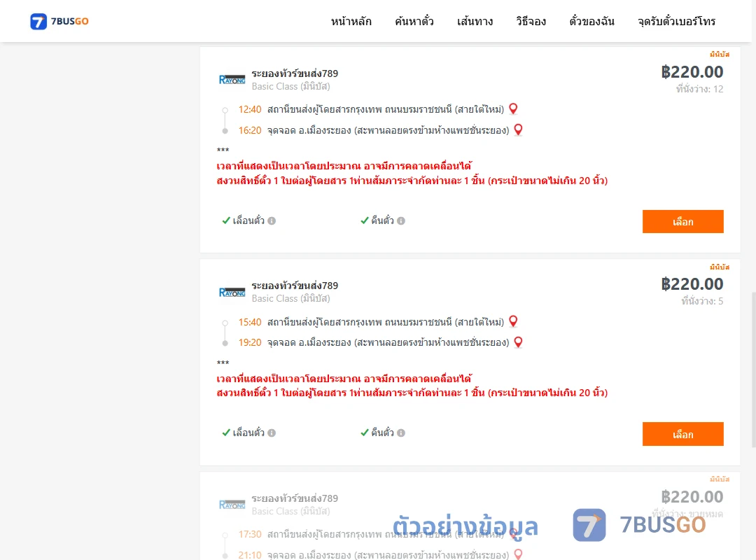Click the green check by เลื่อนตั๋ว, 12:40 trip
Viewport: 756px width, 560px height.
225,220
